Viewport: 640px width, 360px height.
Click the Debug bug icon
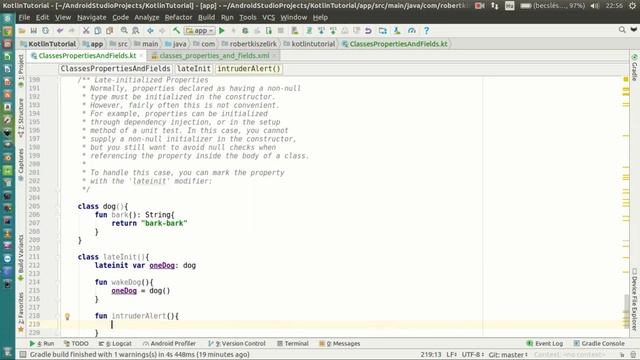click(x=245, y=31)
